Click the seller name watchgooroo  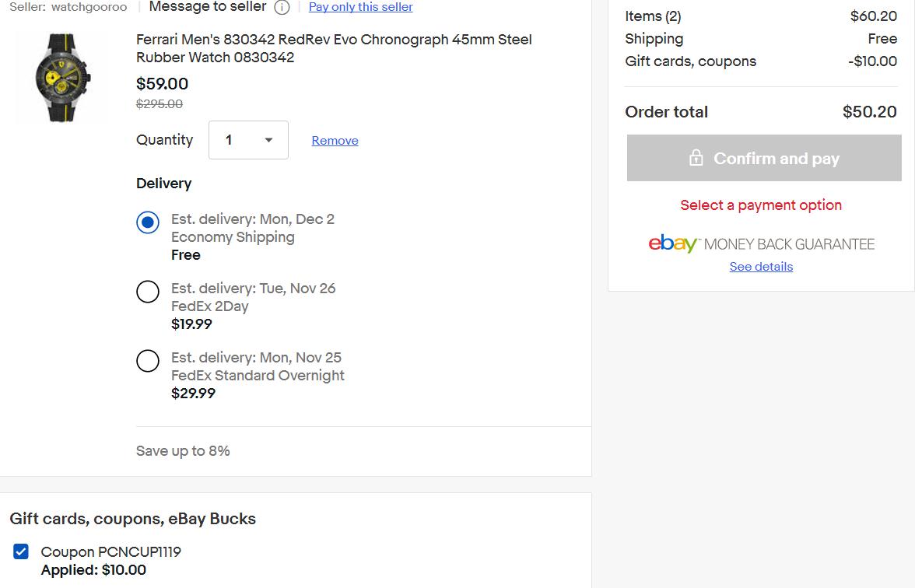pyautogui.click(x=89, y=8)
